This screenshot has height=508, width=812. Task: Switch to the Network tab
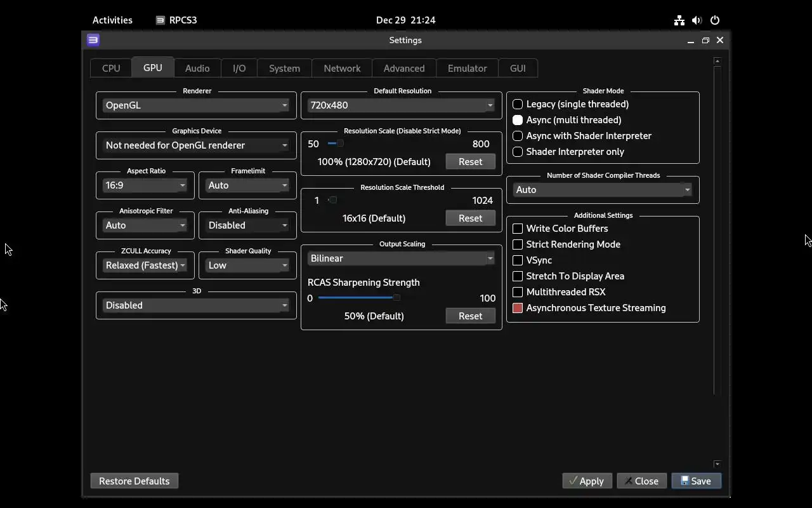(x=342, y=69)
